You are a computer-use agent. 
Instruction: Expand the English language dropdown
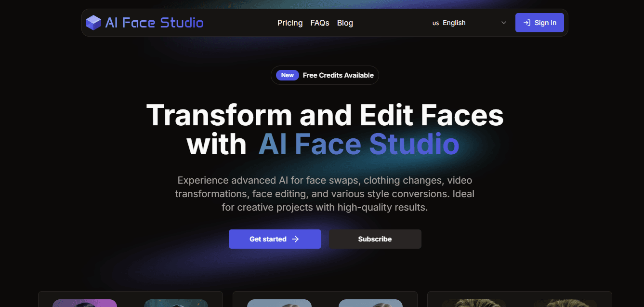point(469,23)
